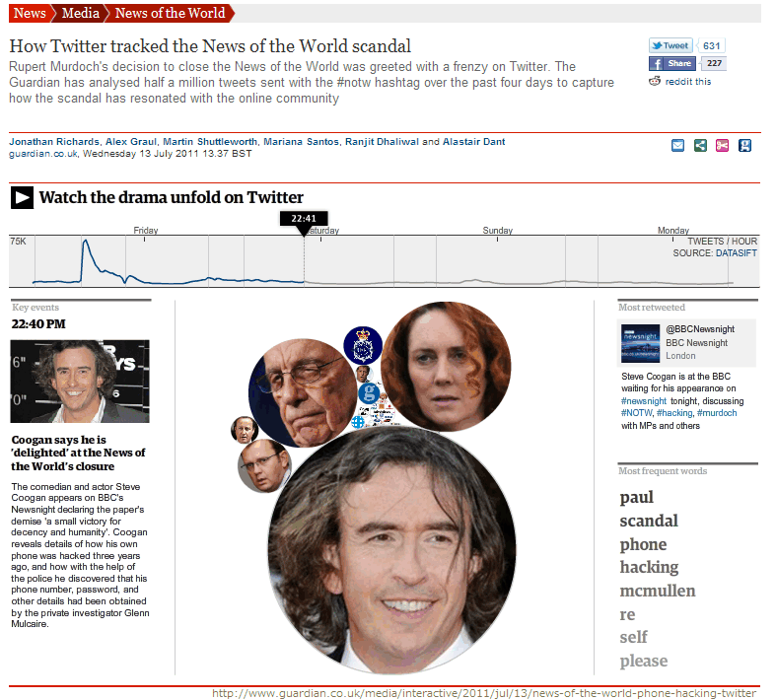Click the frequent word 're'

point(627,614)
